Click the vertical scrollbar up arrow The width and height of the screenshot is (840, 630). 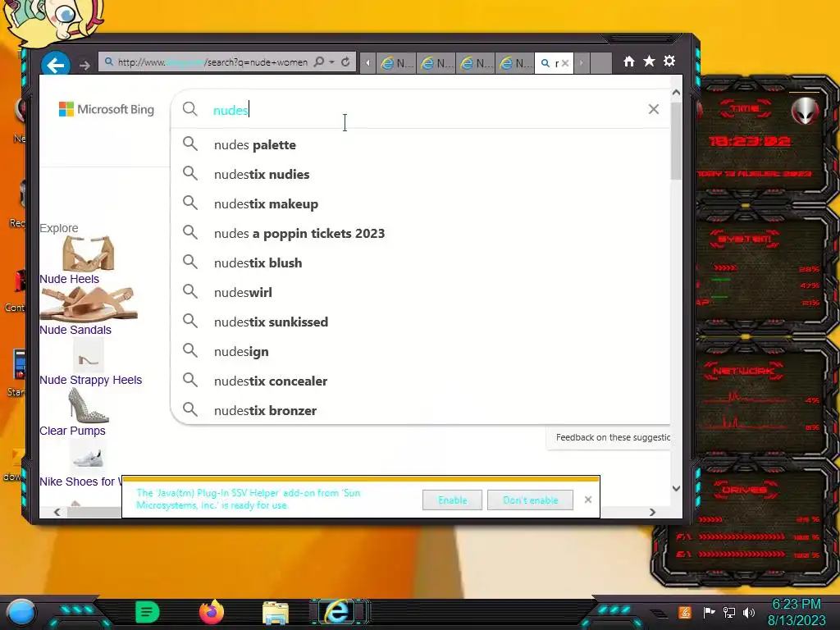point(676,92)
